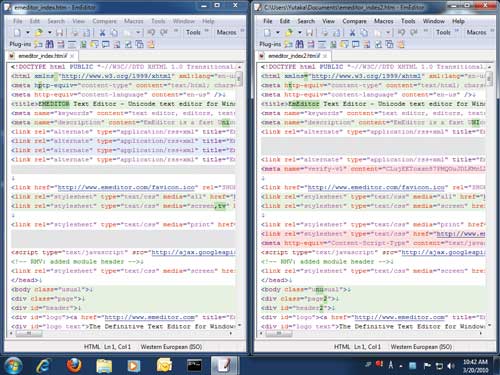This screenshot has height=375, width=500.
Task: Click the EmEditor taskbar icon
Action: pyautogui.click(x=224, y=365)
